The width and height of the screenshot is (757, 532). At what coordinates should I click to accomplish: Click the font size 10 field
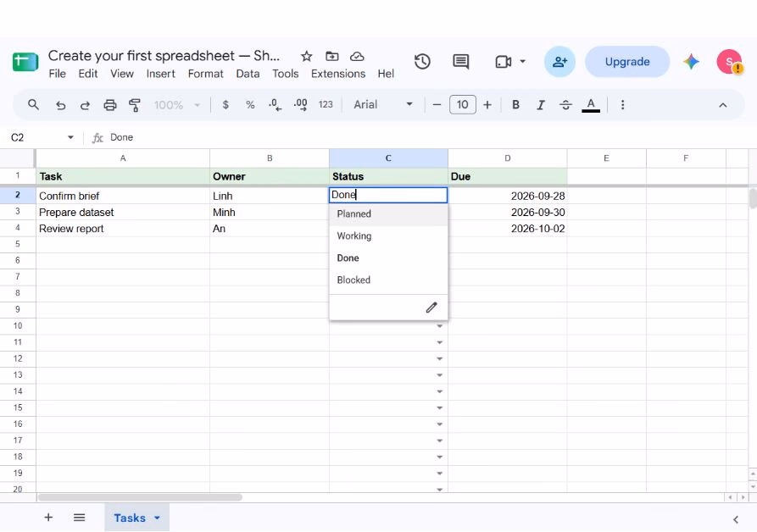click(463, 105)
